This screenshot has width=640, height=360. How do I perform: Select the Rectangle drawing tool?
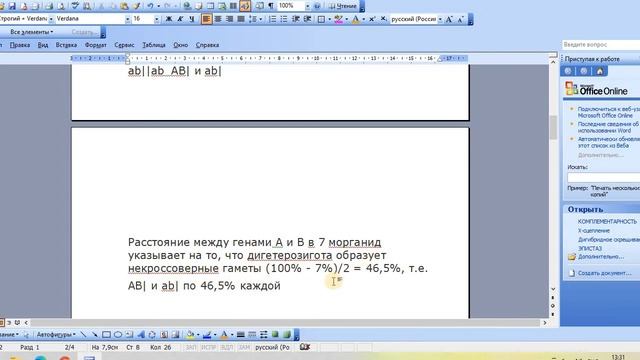tap(106, 335)
